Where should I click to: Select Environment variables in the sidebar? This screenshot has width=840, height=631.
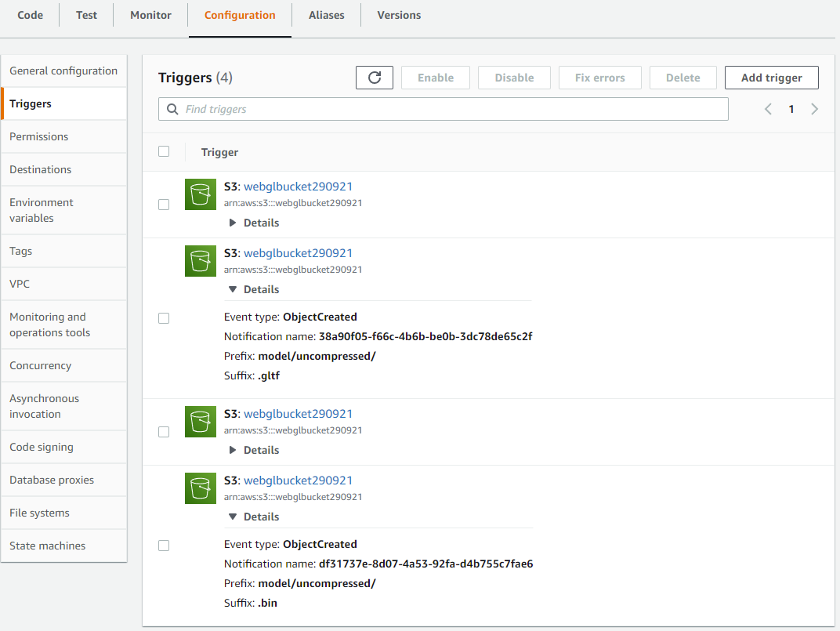42,210
